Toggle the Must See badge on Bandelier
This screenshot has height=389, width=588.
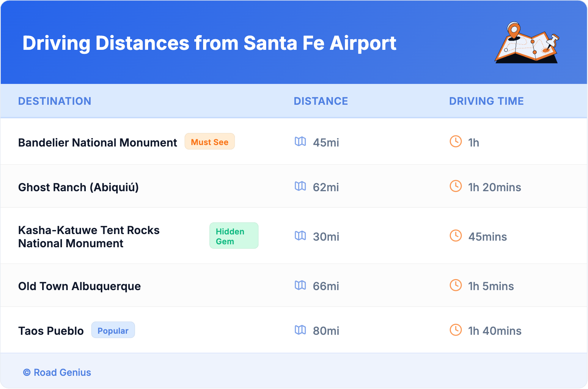coord(209,141)
